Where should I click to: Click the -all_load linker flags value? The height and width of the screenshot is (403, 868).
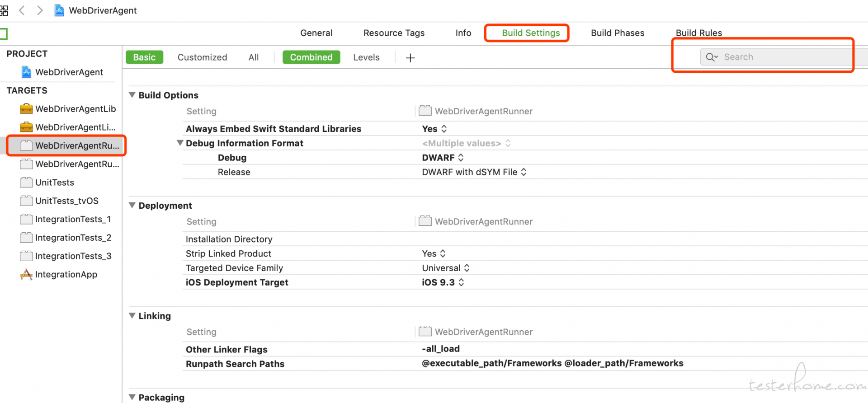point(441,349)
